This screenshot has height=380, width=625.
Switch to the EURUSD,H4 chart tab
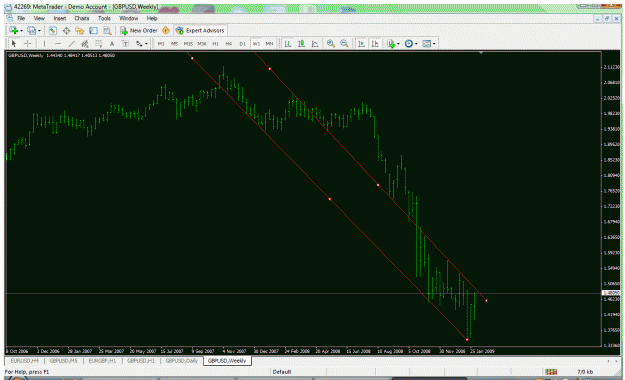click(x=25, y=361)
